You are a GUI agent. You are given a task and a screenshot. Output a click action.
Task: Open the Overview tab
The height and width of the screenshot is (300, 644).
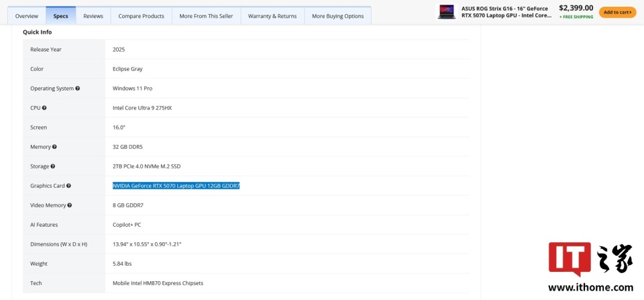pyautogui.click(x=27, y=16)
